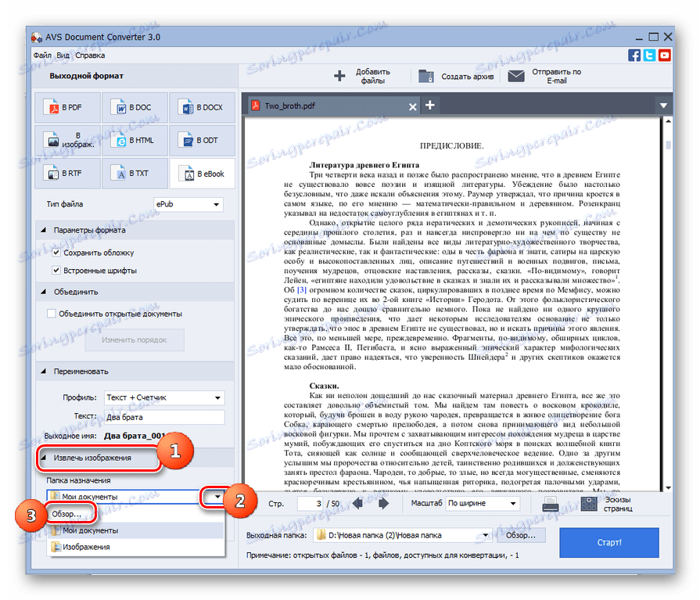The width and height of the screenshot is (700, 600).
Task: Click the disabled Change order button
Action: click(x=135, y=340)
